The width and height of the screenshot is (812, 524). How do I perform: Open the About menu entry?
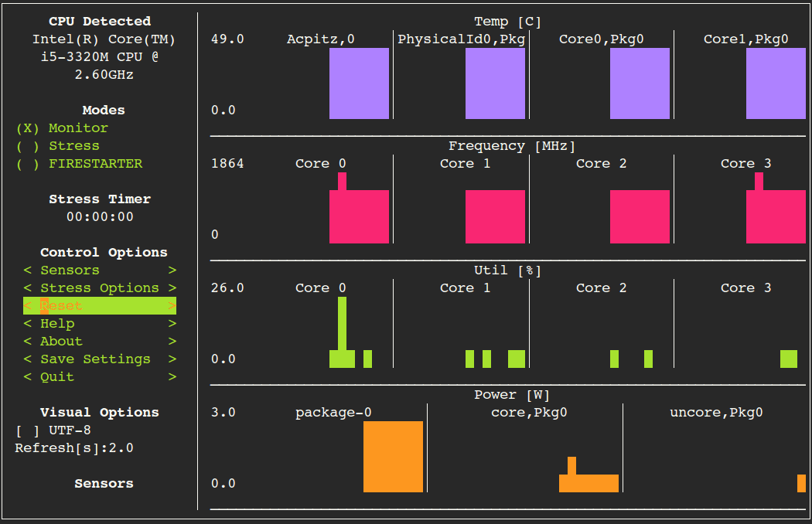(60, 341)
